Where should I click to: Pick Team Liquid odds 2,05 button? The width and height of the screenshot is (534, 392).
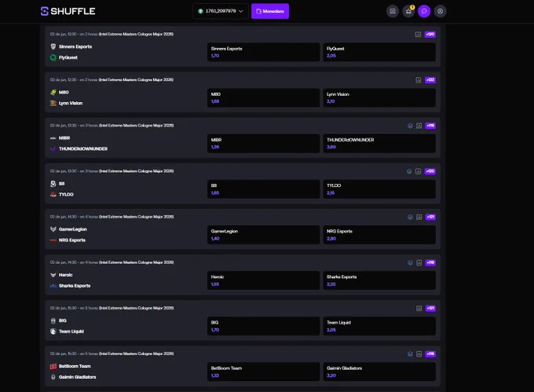pyautogui.click(x=379, y=326)
